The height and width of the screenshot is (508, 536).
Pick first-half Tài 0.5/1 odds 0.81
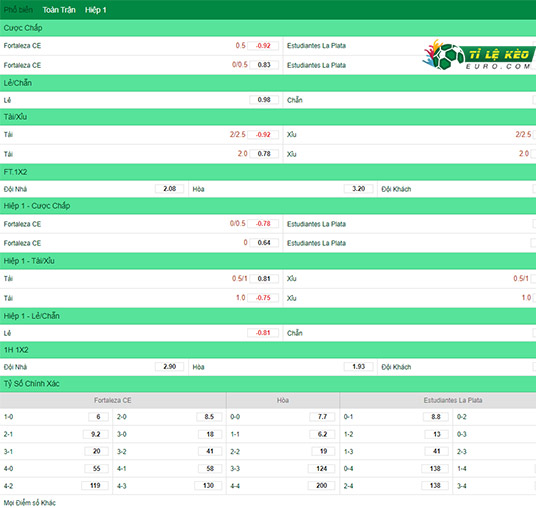click(264, 279)
